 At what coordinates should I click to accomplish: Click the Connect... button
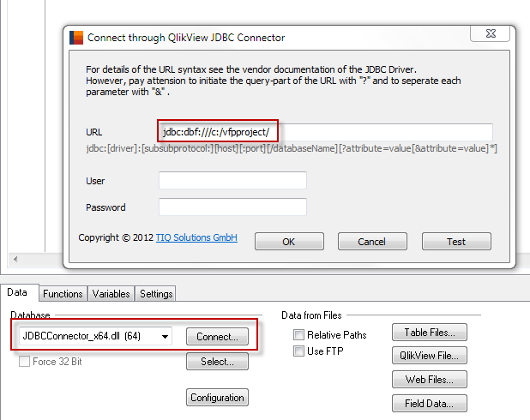pos(217,336)
